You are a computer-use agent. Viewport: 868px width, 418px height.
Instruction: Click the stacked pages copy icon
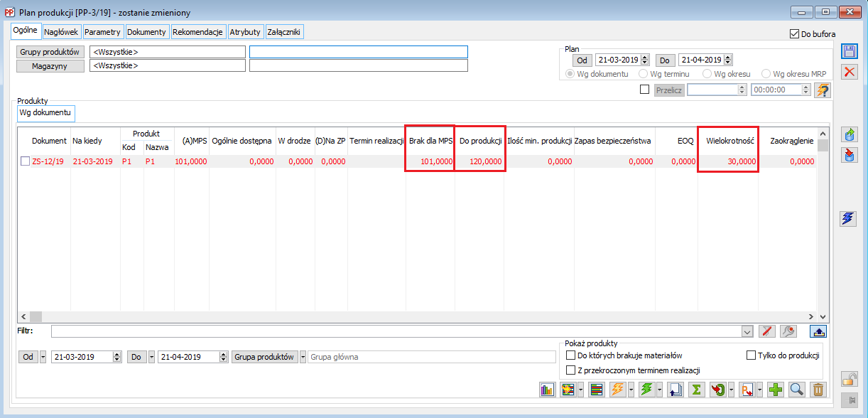676,390
